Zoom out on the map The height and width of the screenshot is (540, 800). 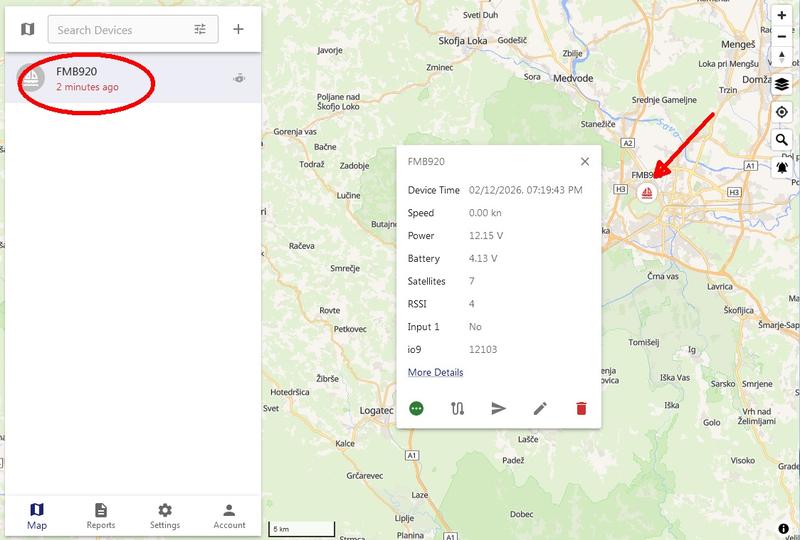[782, 37]
